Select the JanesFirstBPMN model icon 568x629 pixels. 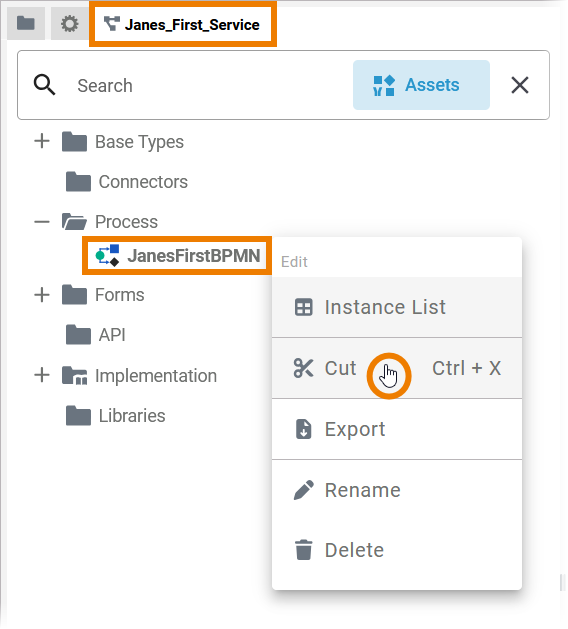108,256
